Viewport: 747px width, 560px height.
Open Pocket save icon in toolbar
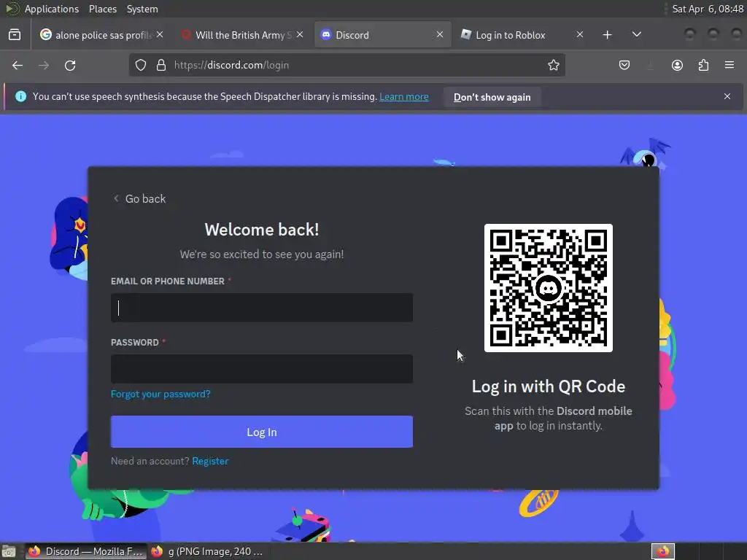pyautogui.click(x=624, y=65)
